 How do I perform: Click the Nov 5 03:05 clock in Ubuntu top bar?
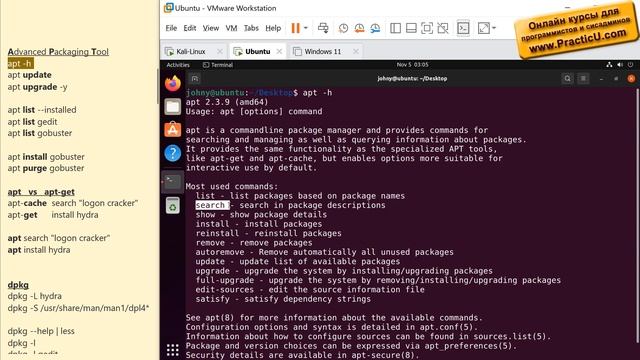click(x=412, y=64)
